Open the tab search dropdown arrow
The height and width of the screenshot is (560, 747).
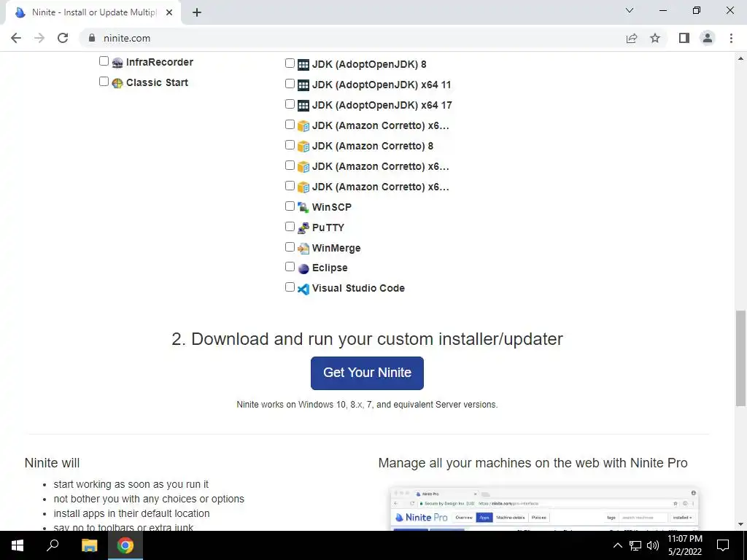coord(630,10)
